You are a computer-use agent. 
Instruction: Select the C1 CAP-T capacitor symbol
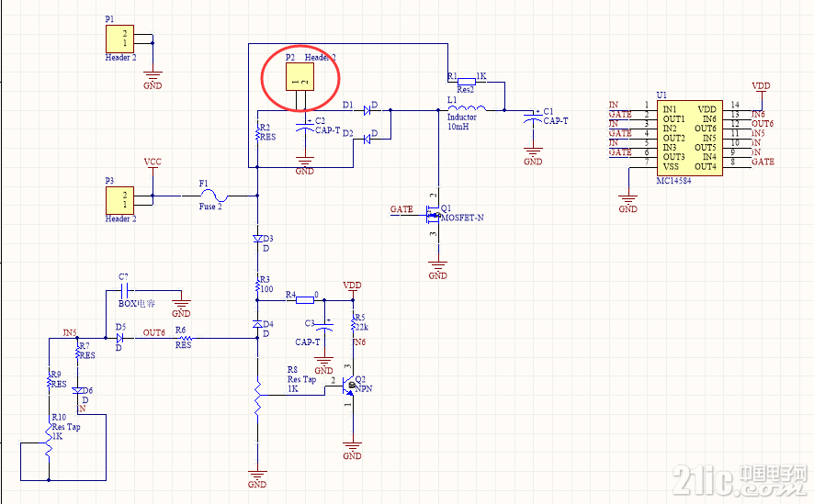532,120
